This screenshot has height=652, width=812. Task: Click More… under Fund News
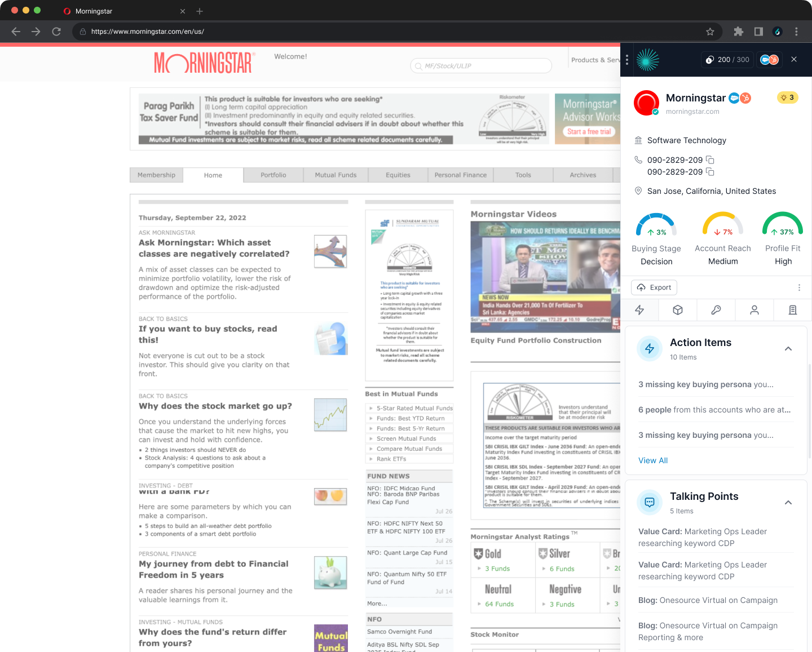[377, 604]
